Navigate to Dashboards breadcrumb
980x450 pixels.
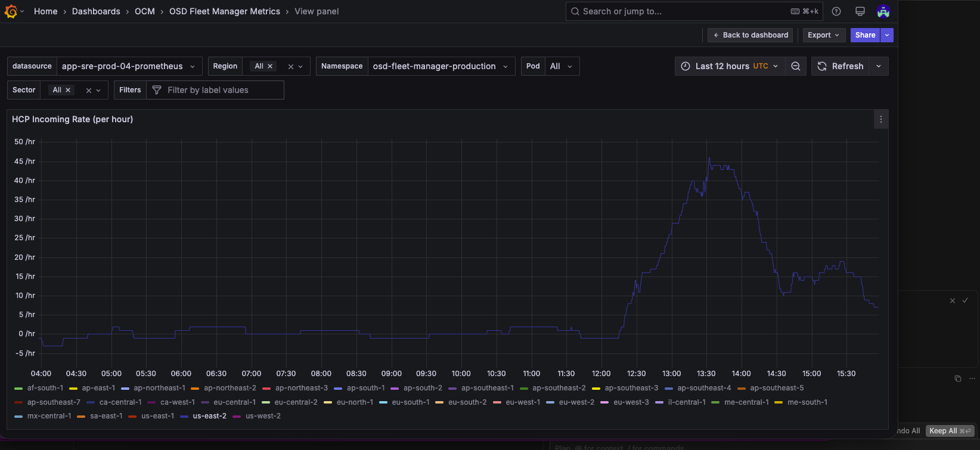point(96,11)
